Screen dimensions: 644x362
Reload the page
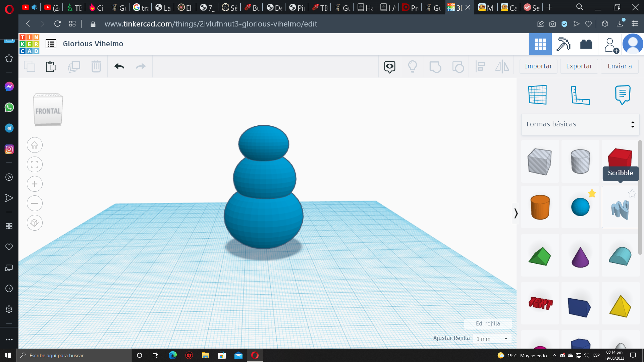click(57, 24)
